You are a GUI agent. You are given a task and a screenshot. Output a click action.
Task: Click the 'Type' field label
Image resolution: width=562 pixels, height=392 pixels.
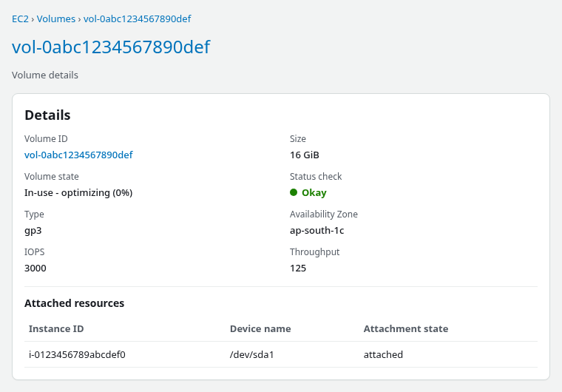coord(34,214)
